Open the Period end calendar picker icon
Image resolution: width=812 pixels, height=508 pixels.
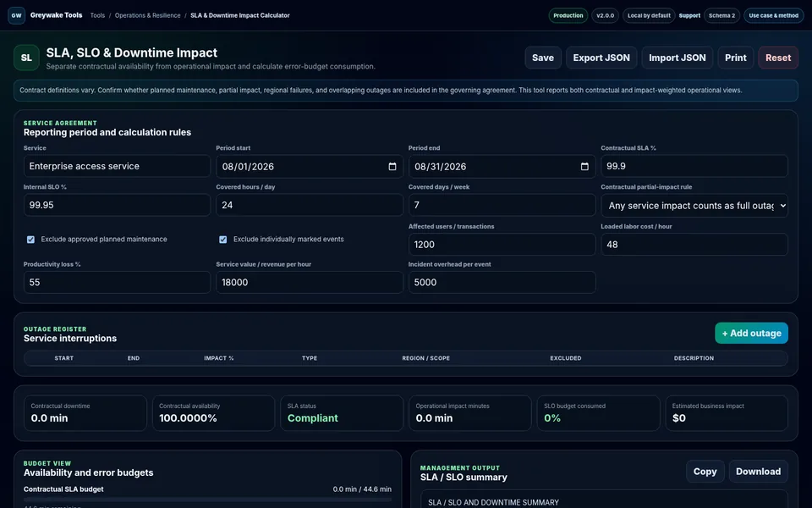point(584,167)
